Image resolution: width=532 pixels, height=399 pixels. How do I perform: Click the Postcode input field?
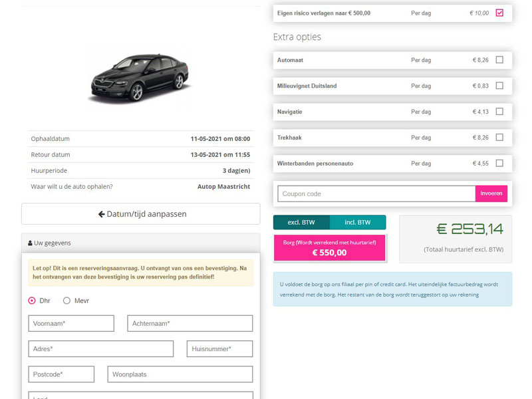click(61, 374)
